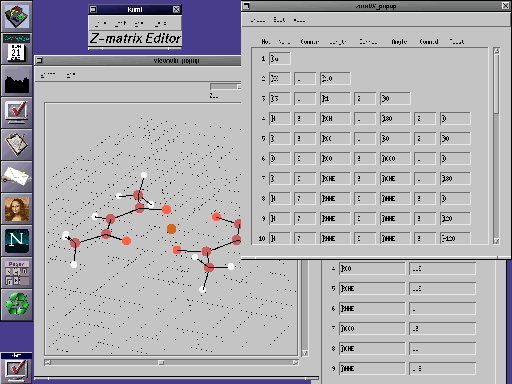
Task: Open the Edit menu in the Z-matrix popup
Action: [279, 20]
